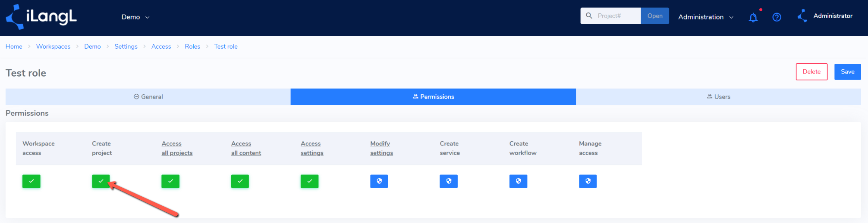
Task: Open the Access breadcrumb link
Action: pos(161,46)
